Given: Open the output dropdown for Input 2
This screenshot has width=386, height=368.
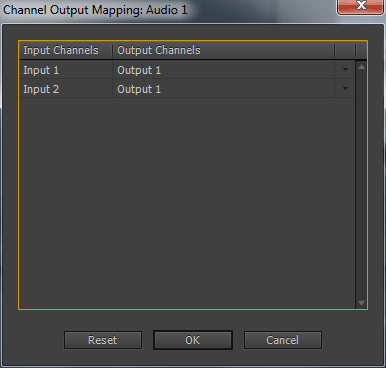Looking at the screenshot, I should [x=345, y=89].
